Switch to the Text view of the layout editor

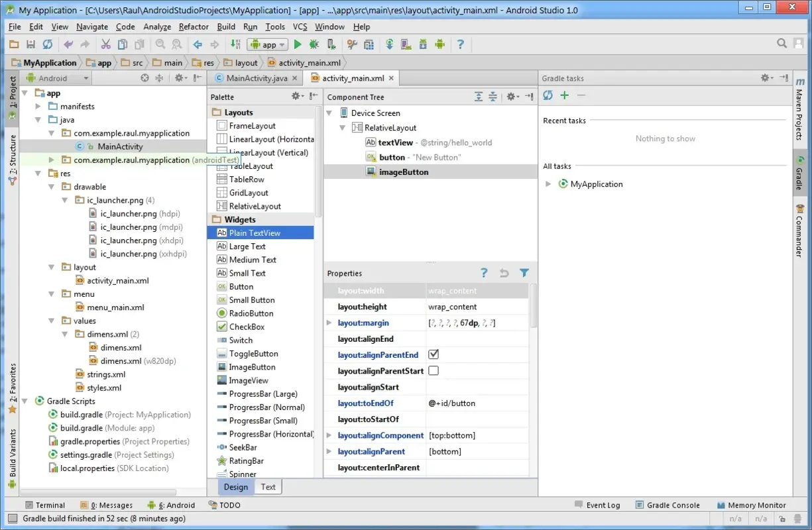click(x=268, y=486)
